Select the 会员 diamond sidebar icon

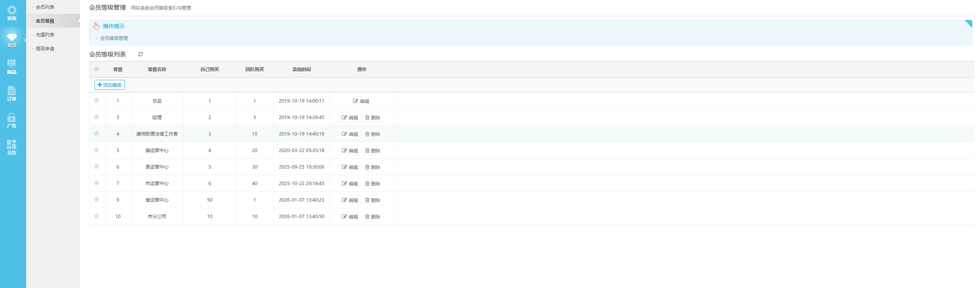click(x=12, y=37)
